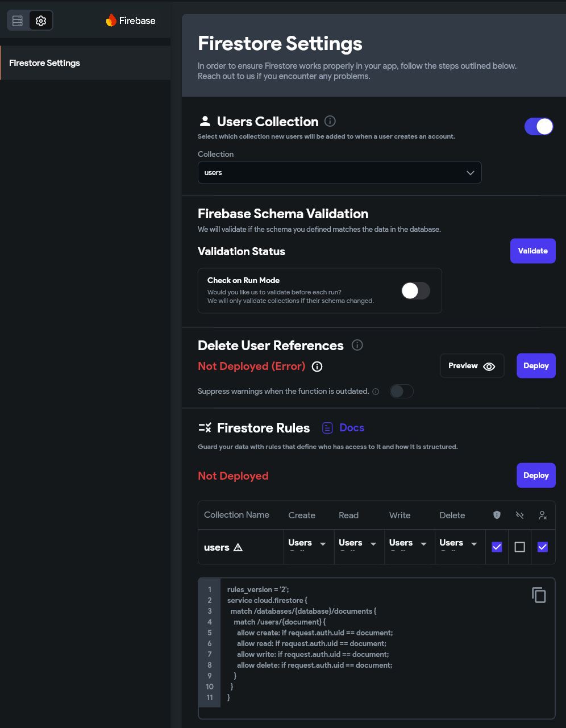The width and height of the screenshot is (566, 728).
Task: Open info icon beside Delete User References heading
Action: click(357, 345)
